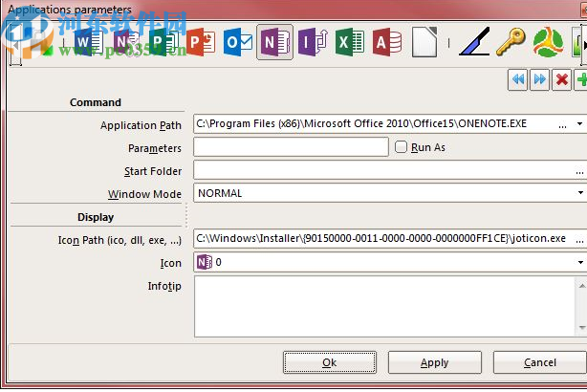This screenshot has height=392, width=587.
Task: Browse for Icon Path ellipsis
Action: [x=579, y=240]
